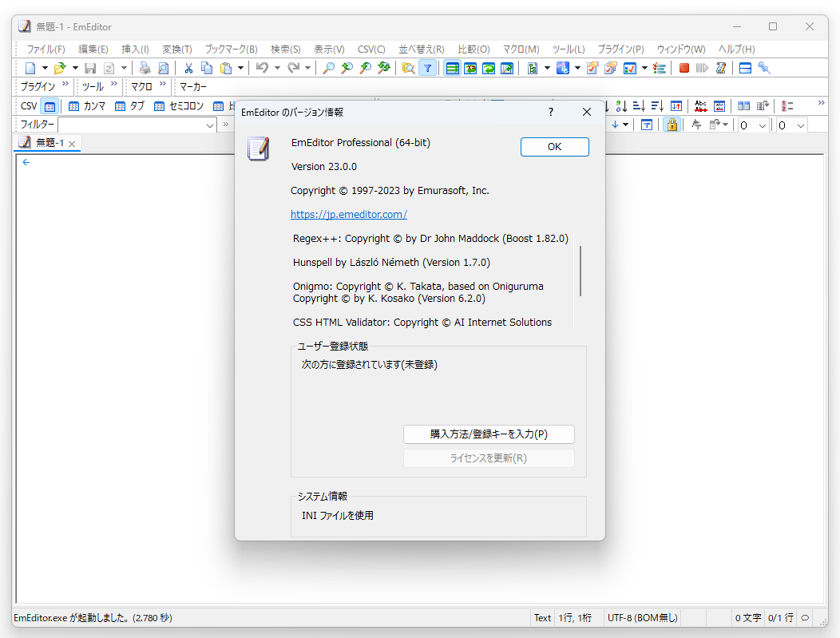Click the Cut scissors icon
Screen dimensions: 840x638
(x=188, y=68)
